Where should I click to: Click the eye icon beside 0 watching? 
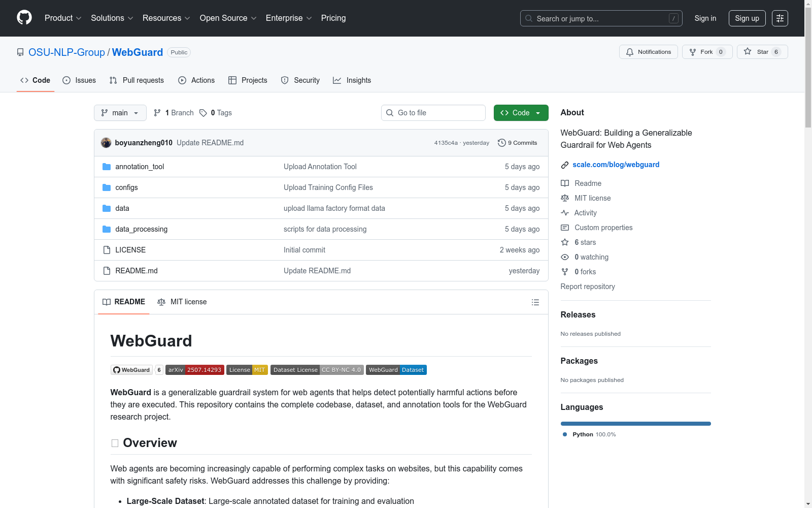565,257
